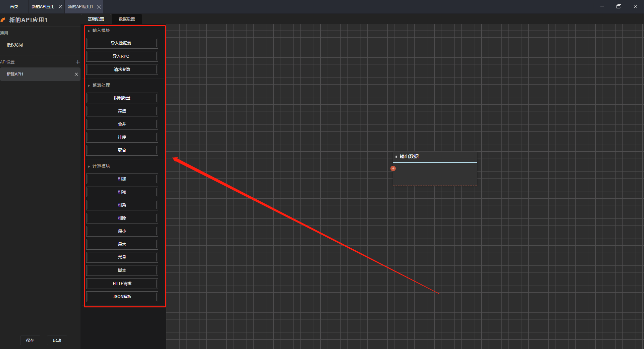
Task: Add the 常量 module
Action: click(x=122, y=257)
